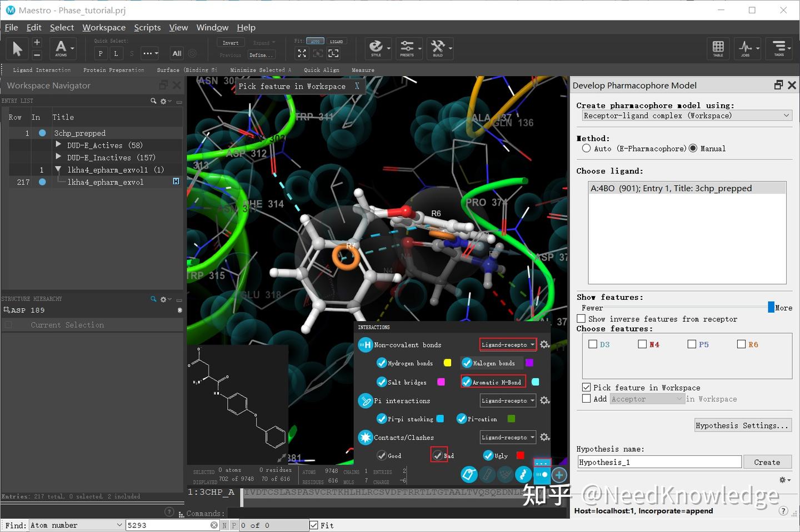
Task: Open Hypothesis Settings... button
Action: pyautogui.click(x=743, y=425)
